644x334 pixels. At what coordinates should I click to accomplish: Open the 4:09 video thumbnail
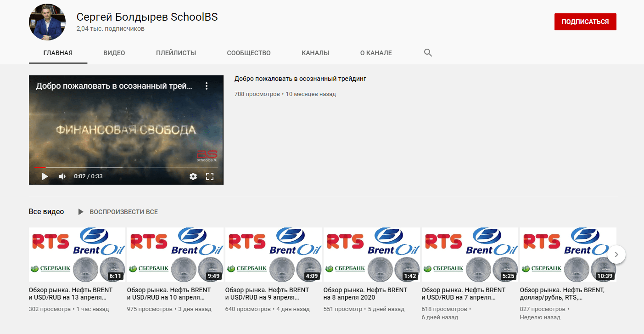(x=274, y=255)
